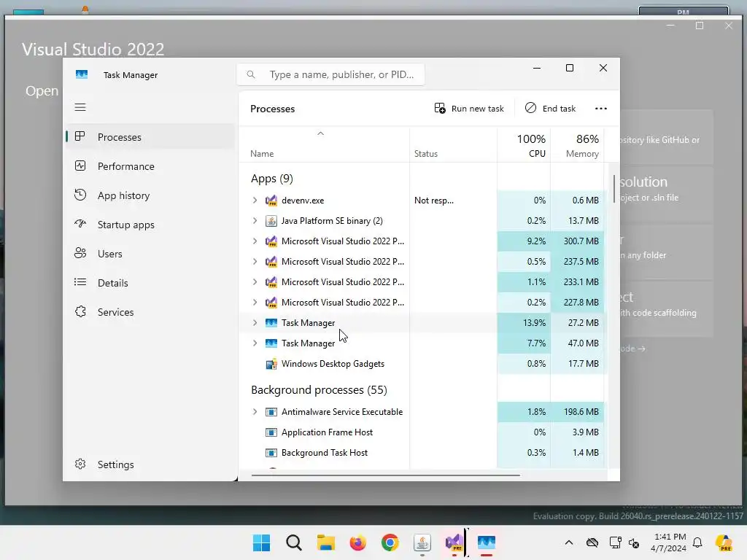Expand the Task Manager row at 7.7% CPU
This screenshot has height=560, width=747.
click(x=255, y=343)
